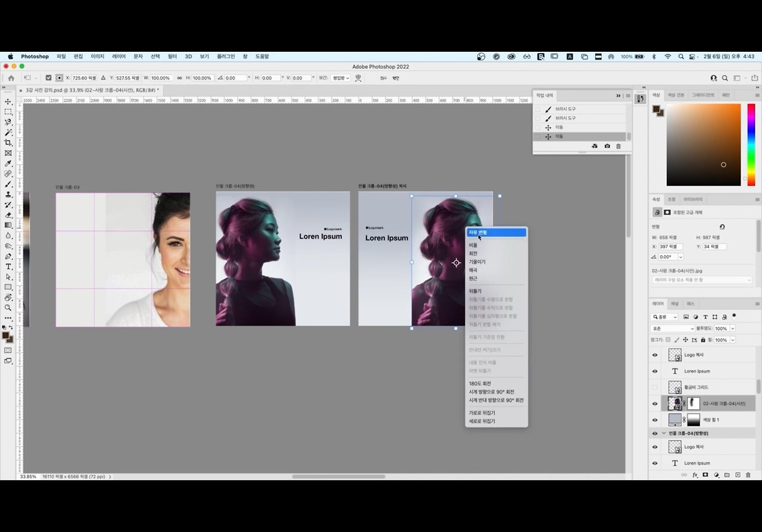The image size is (762, 532).
Task: Select the Eraser tool
Action: point(8,215)
